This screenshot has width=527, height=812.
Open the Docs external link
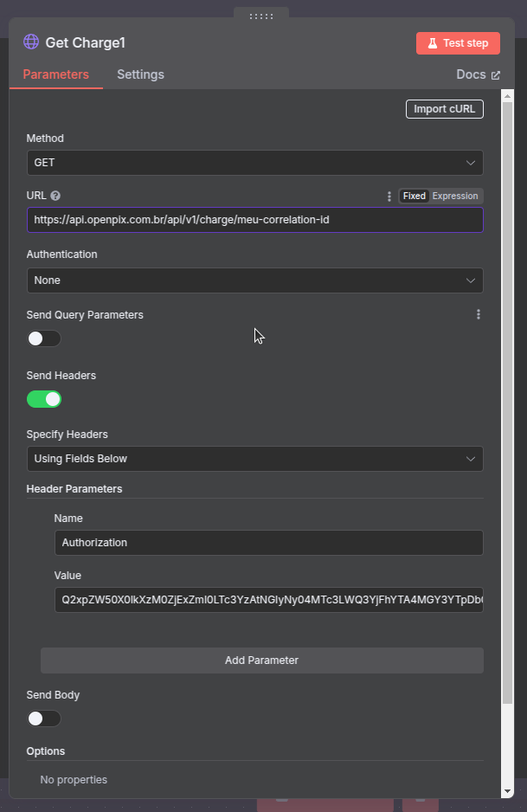tap(478, 74)
